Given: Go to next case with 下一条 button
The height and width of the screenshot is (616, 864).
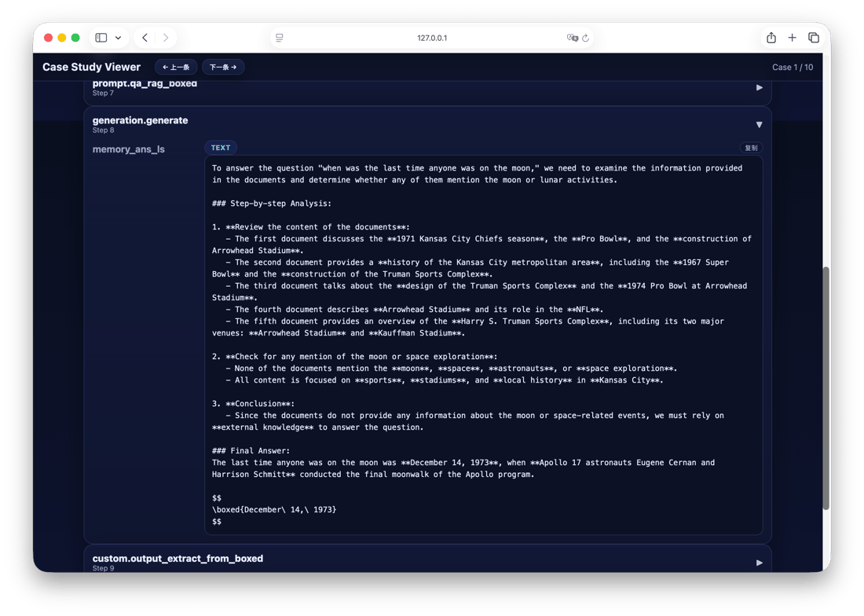Looking at the screenshot, I should tap(223, 68).
